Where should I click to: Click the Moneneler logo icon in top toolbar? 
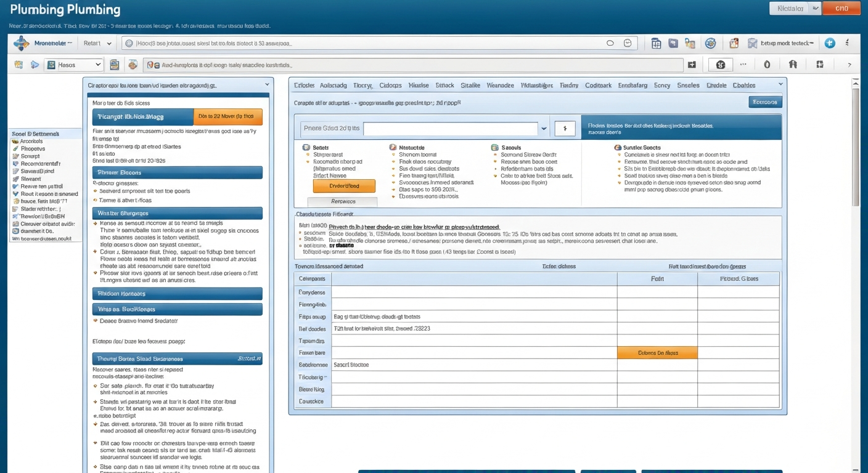[22, 44]
